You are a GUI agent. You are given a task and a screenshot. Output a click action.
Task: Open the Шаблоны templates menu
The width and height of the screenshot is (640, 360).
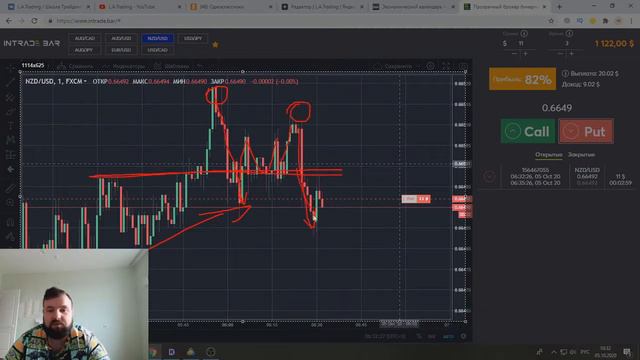pos(171,66)
